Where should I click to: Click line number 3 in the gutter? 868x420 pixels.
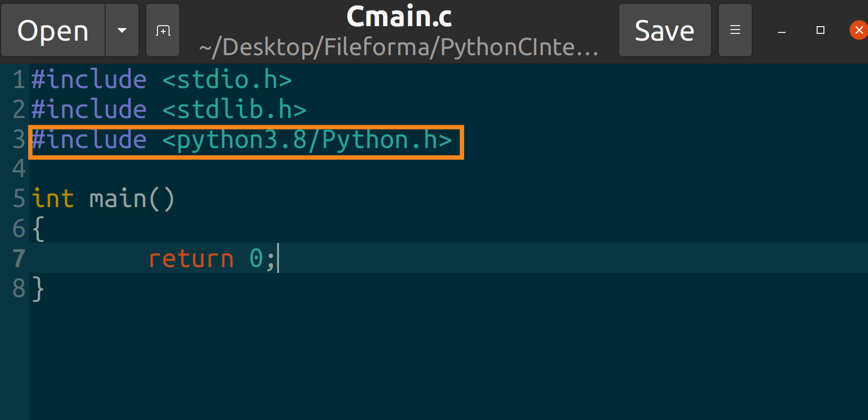coord(18,140)
